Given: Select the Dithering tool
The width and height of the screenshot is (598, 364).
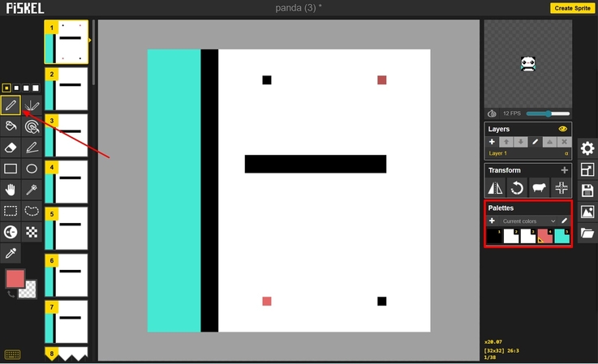Looking at the screenshot, I should 32,232.
